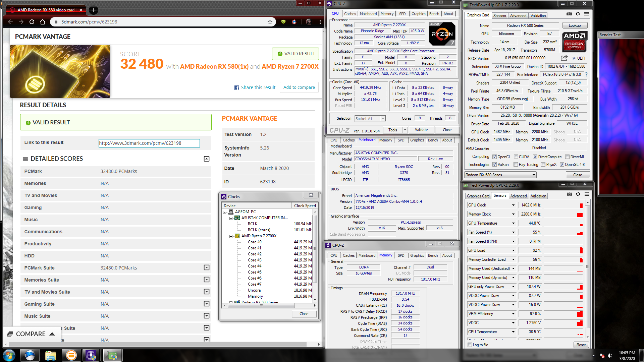Click the Memory Clock sensor graph
The height and width of the screenshot is (362, 644).
click(x=563, y=214)
